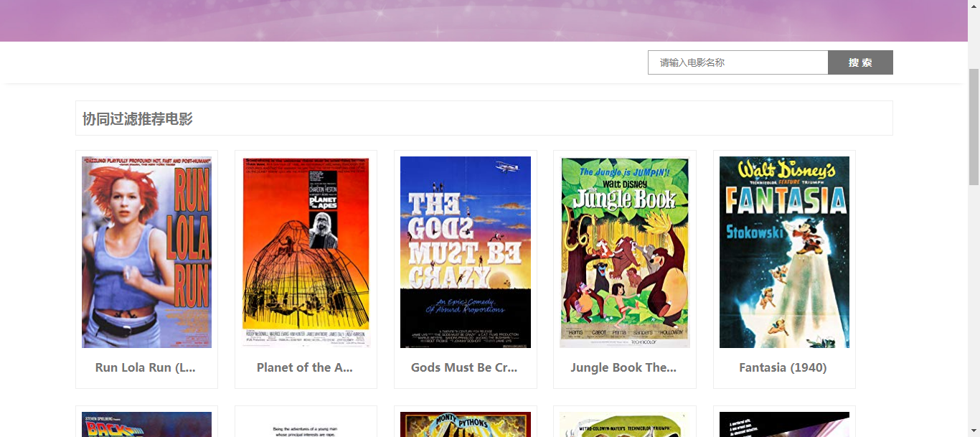The height and width of the screenshot is (437, 980).
Task: Open the Monty Python poster in second row
Action: (466, 424)
